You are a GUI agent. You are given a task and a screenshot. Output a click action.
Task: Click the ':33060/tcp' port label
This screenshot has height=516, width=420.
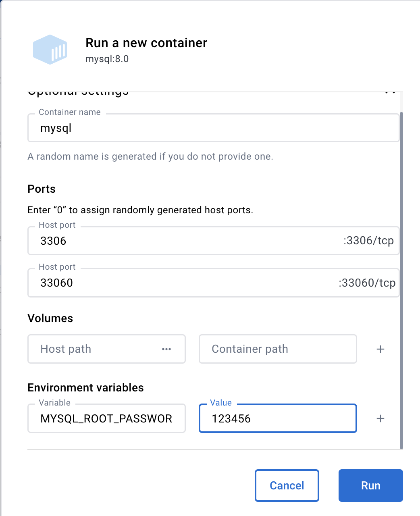[367, 283]
